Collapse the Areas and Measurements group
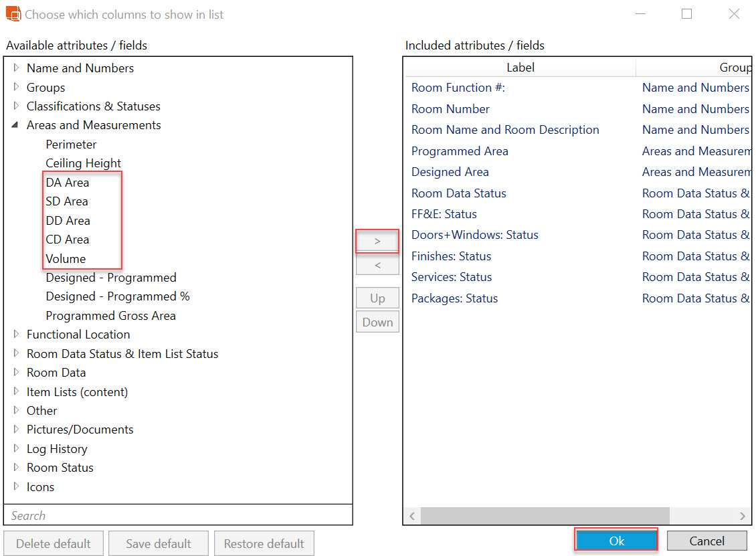Image resolution: width=756 pixels, height=556 pixels. coord(16,125)
